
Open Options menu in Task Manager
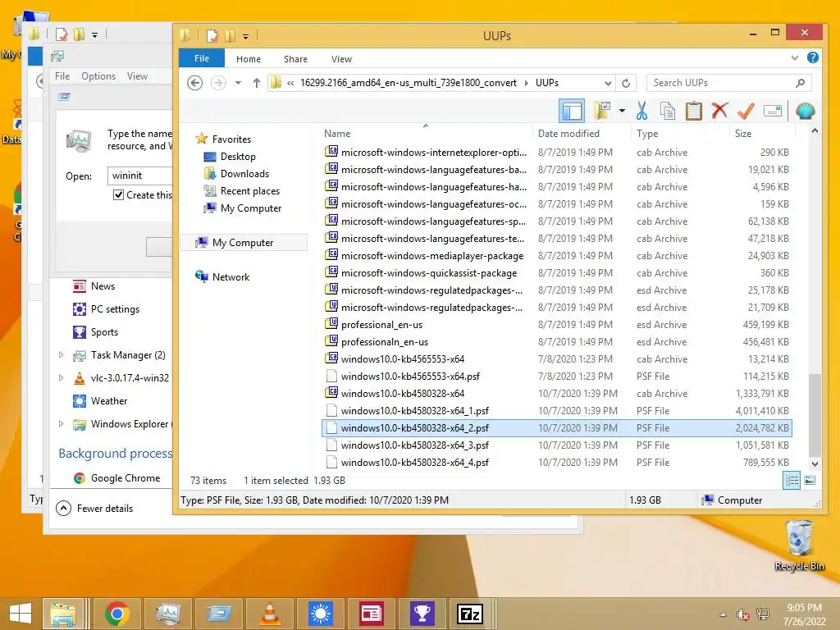pyautogui.click(x=98, y=76)
